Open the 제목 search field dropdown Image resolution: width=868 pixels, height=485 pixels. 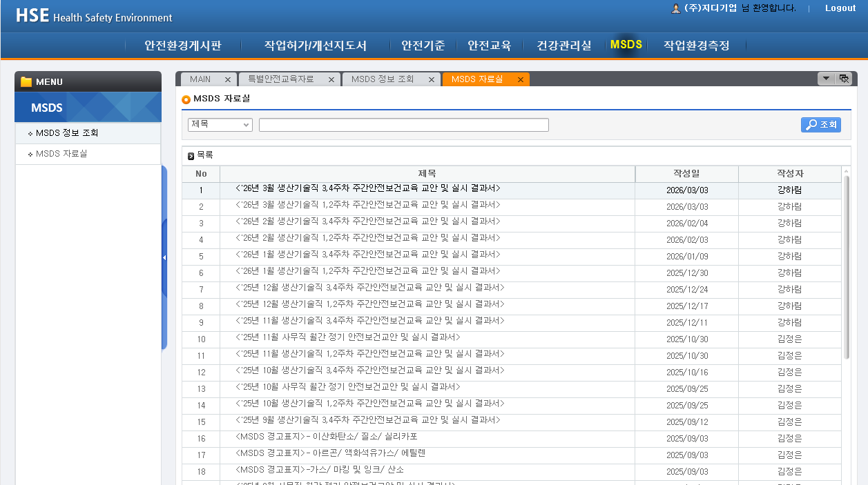click(220, 125)
